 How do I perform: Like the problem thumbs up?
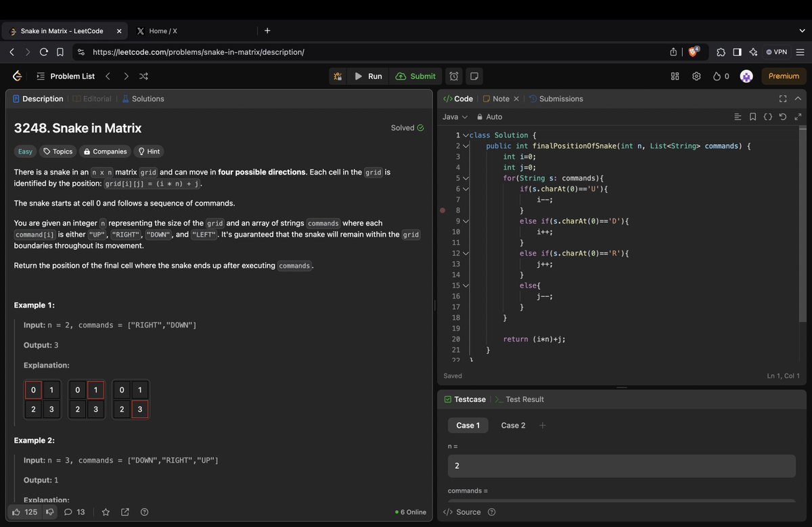pos(24,512)
